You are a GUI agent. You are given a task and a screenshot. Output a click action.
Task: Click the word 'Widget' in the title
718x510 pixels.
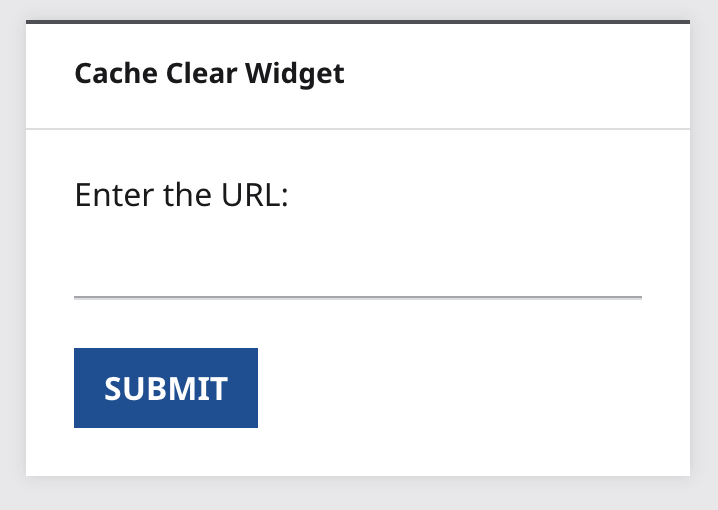[x=294, y=73]
